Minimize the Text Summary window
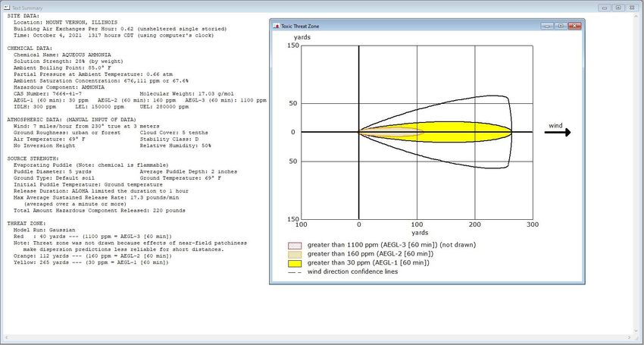The height and width of the screenshot is (345, 644). click(x=605, y=8)
